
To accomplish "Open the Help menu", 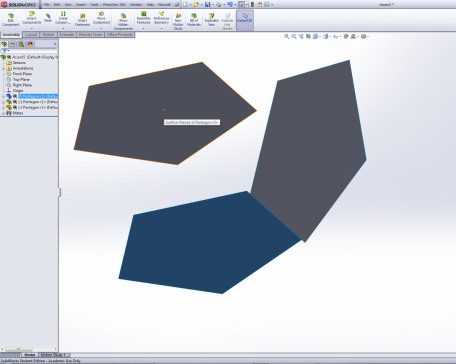I will click(x=150, y=5).
